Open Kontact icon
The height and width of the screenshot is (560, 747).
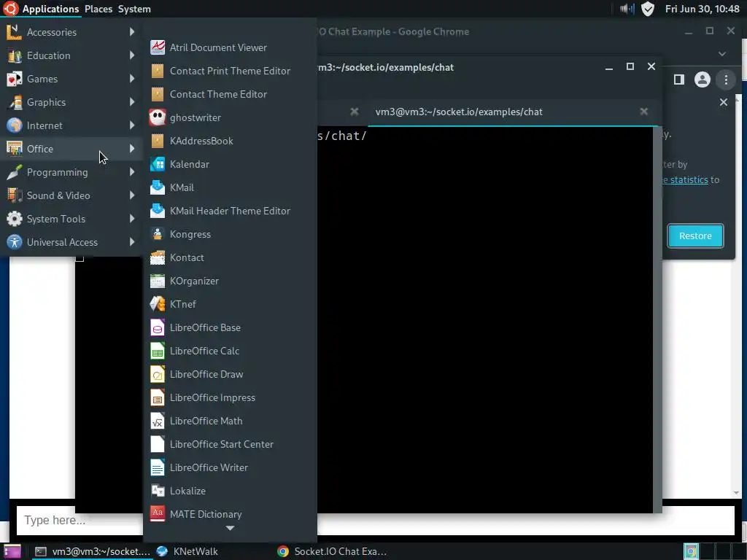tap(158, 257)
